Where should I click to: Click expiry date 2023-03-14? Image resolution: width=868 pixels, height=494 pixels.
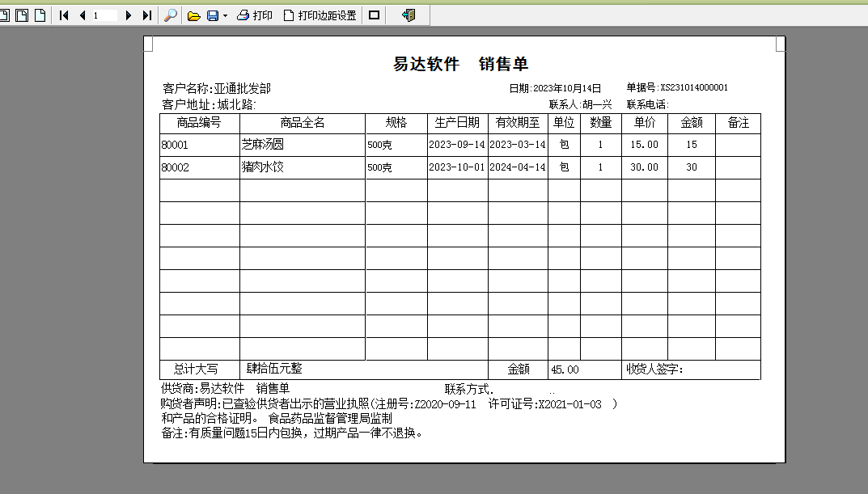518,145
